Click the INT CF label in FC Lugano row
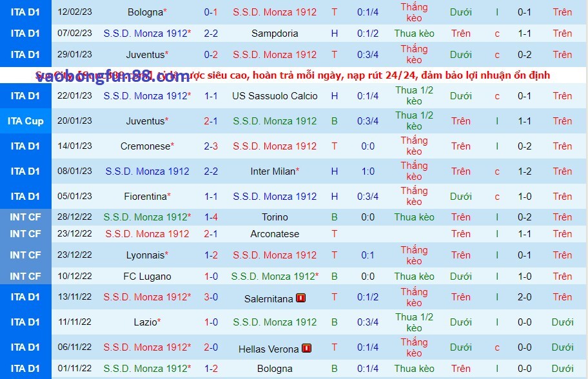This screenshot has height=379, width=588. [x=25, y=277]
